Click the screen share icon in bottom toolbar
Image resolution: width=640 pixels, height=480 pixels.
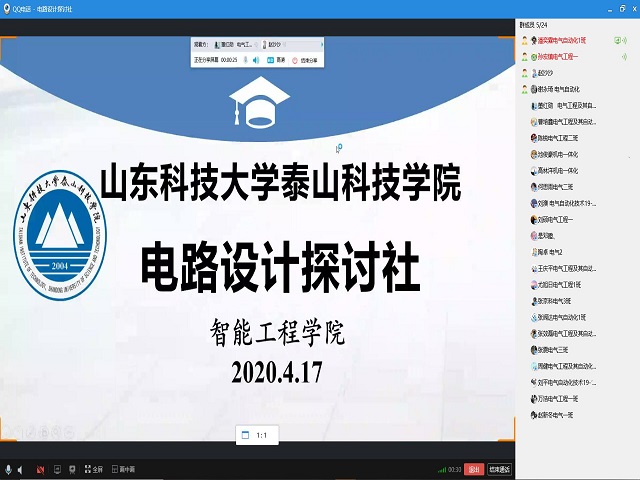(x=58, y=468)
